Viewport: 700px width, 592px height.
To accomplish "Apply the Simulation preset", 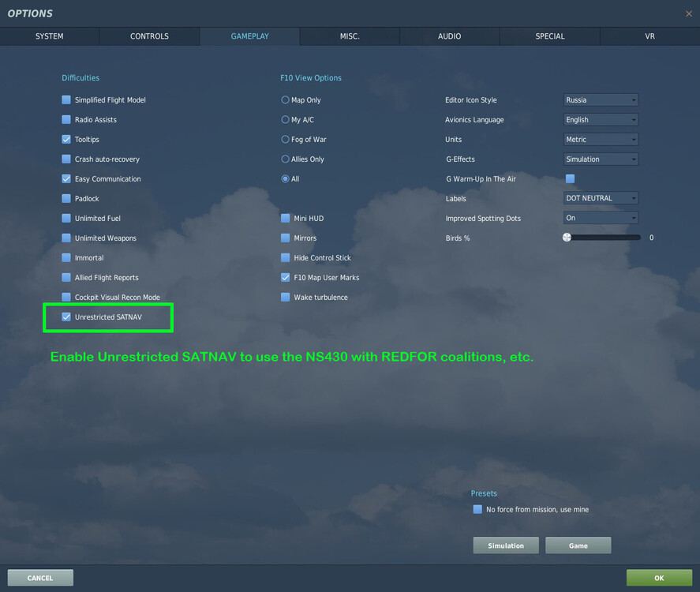I will (506, 545).
